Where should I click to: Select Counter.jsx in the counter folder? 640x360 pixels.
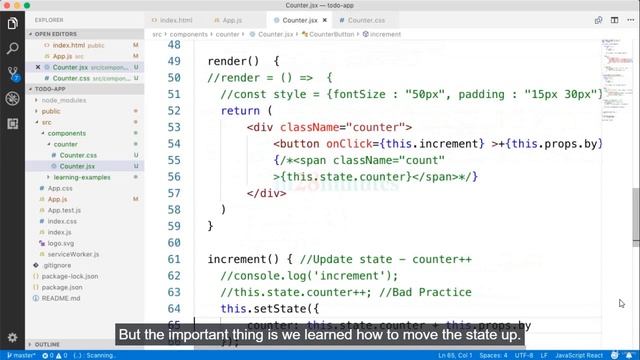[77, 166]
